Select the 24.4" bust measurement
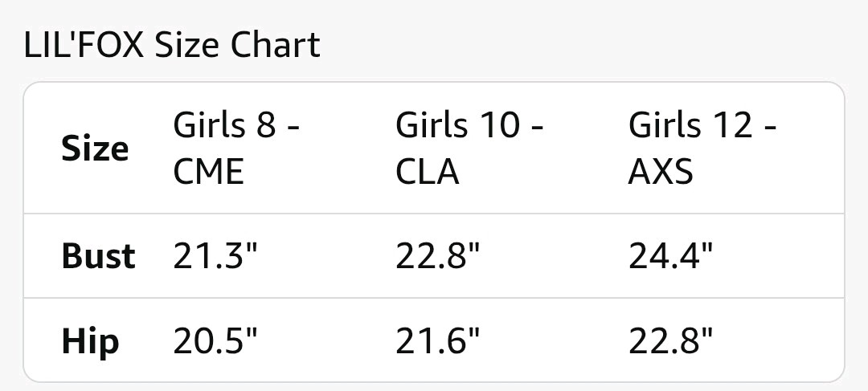This screenshot has width=868, height=391. pyautogui.click(x=670, y=257)
